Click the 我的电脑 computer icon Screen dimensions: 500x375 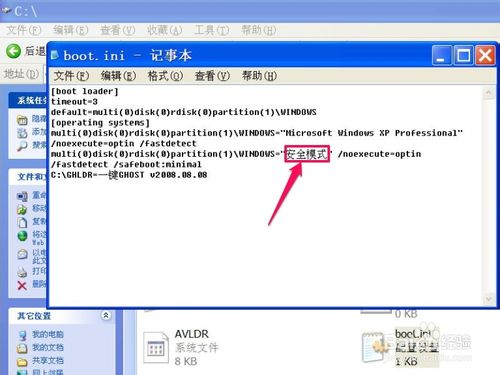pos(22,335)
